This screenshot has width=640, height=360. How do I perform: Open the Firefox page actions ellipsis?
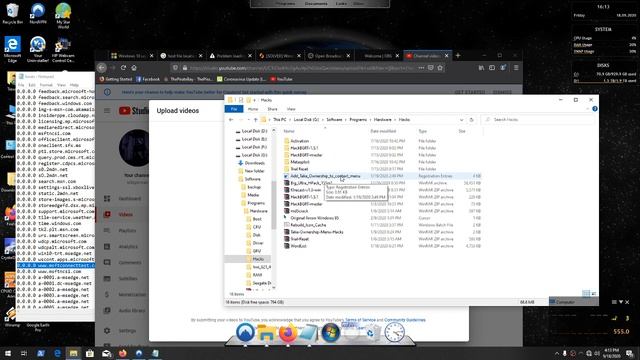[x=421, y=68]
